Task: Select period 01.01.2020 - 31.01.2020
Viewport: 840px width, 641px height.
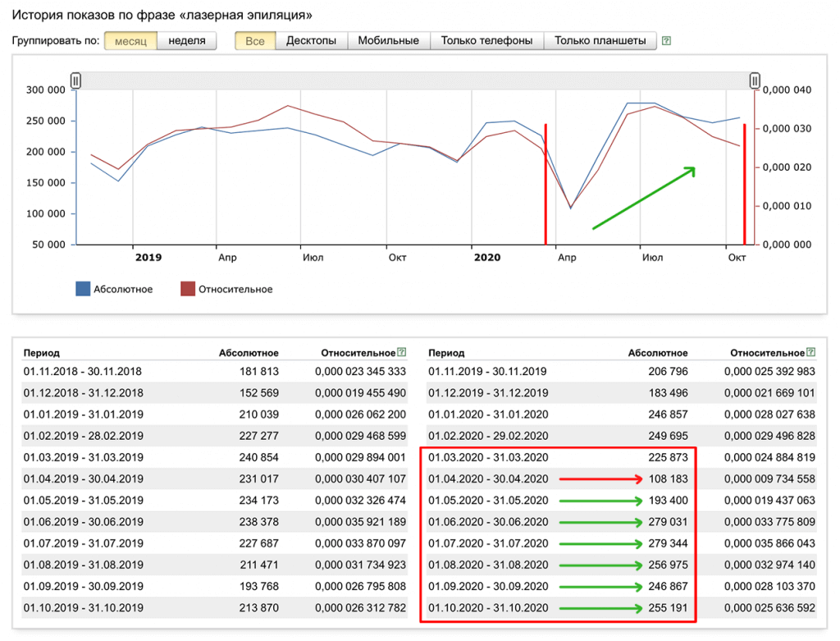Action: (x=488, y=414)
